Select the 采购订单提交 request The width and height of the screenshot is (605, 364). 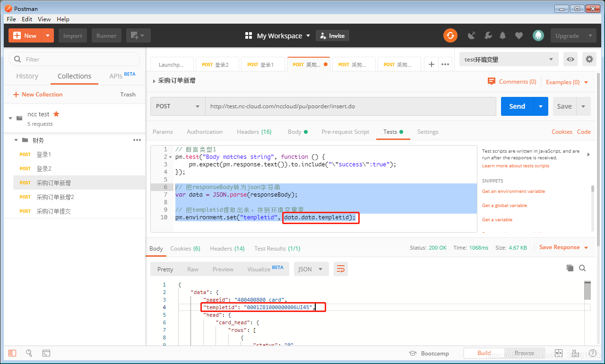point(79,211)
